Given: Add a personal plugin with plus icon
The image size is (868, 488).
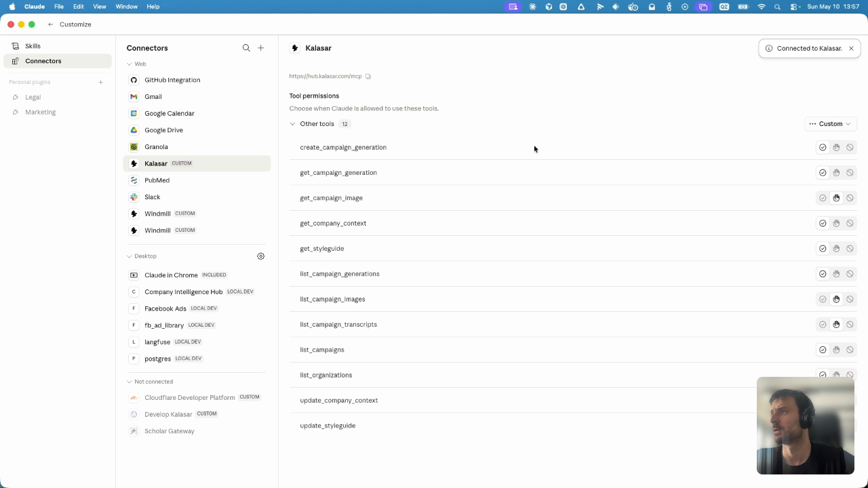Looking at the screenshot, I should 100,82.
